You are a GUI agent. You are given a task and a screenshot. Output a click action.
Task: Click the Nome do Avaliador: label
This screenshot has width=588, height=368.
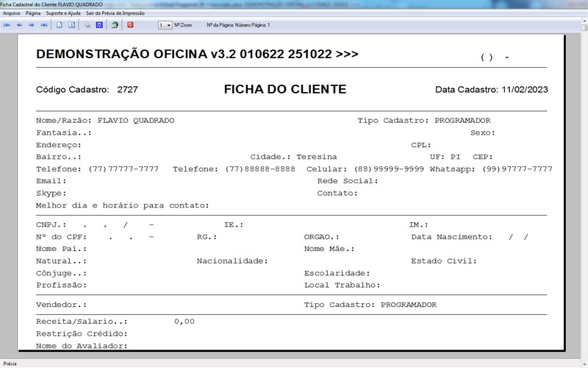(82, 346)
